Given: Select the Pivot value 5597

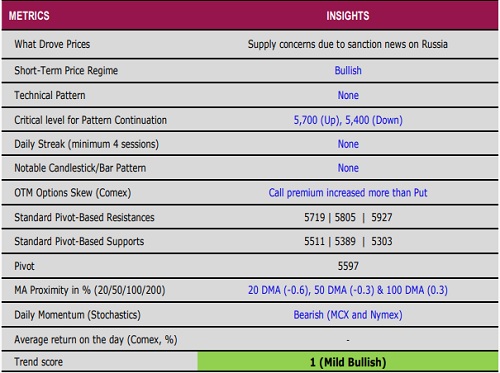Looking at the screenshot, I should [x=348, y=266].
